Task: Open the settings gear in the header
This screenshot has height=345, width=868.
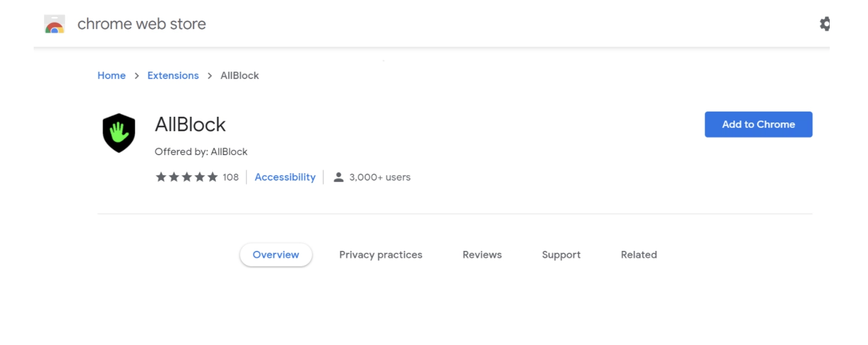Action: [x=824, y=24]
